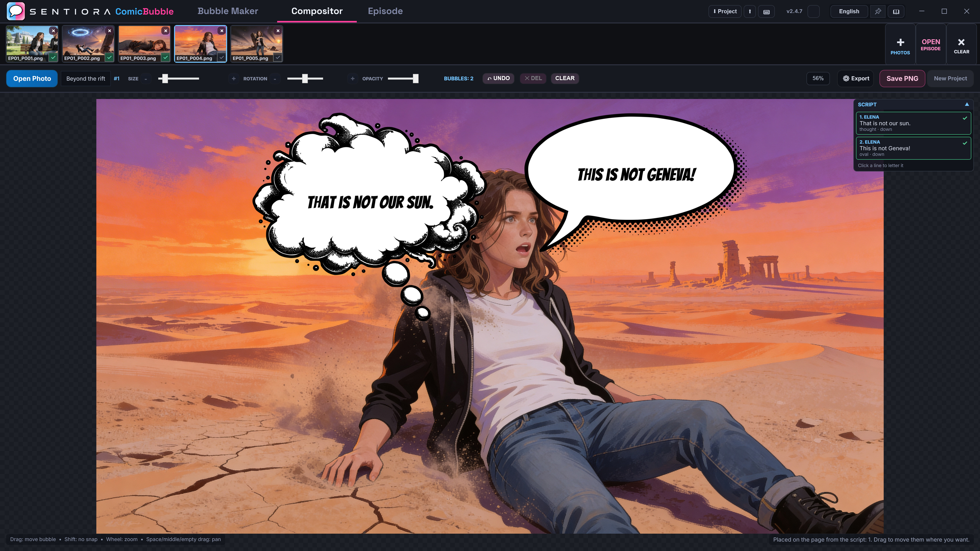Click the DEL delete bubble button

[x=533, y=78]
